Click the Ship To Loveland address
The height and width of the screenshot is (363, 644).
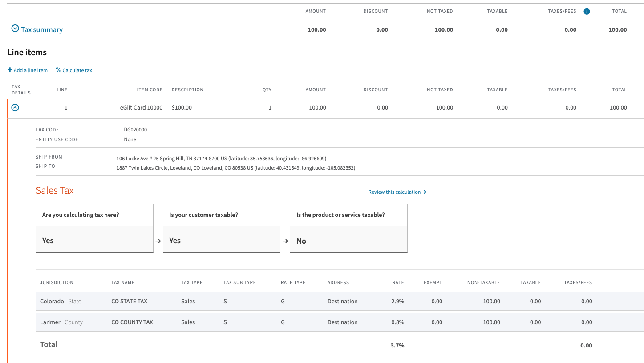point(235,168)
